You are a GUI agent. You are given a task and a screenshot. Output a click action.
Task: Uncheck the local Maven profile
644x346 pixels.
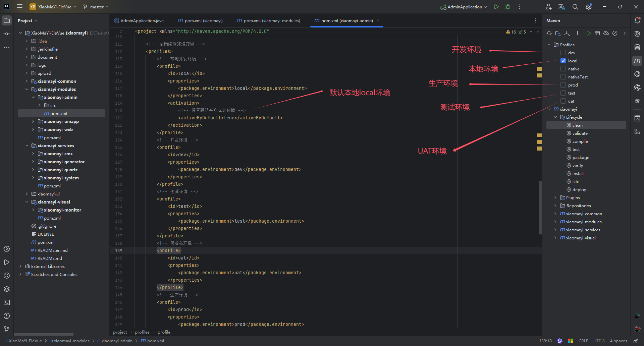click(x=563, y=61)
